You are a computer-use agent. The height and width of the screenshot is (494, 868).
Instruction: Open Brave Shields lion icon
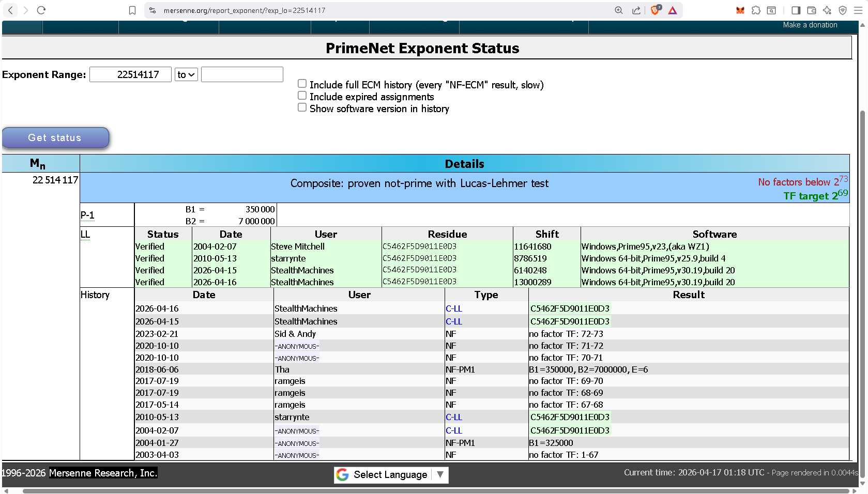655,10
